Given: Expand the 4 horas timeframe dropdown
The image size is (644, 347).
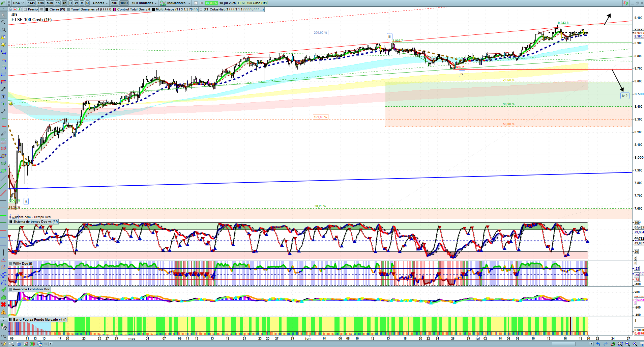Looking at the screenshot, I should click(100, 3).
